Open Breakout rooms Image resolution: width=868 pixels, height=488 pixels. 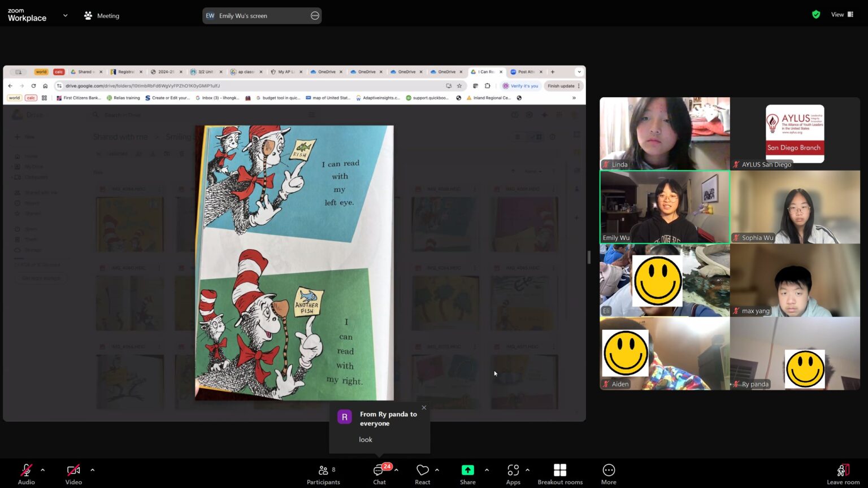[560, 474]
